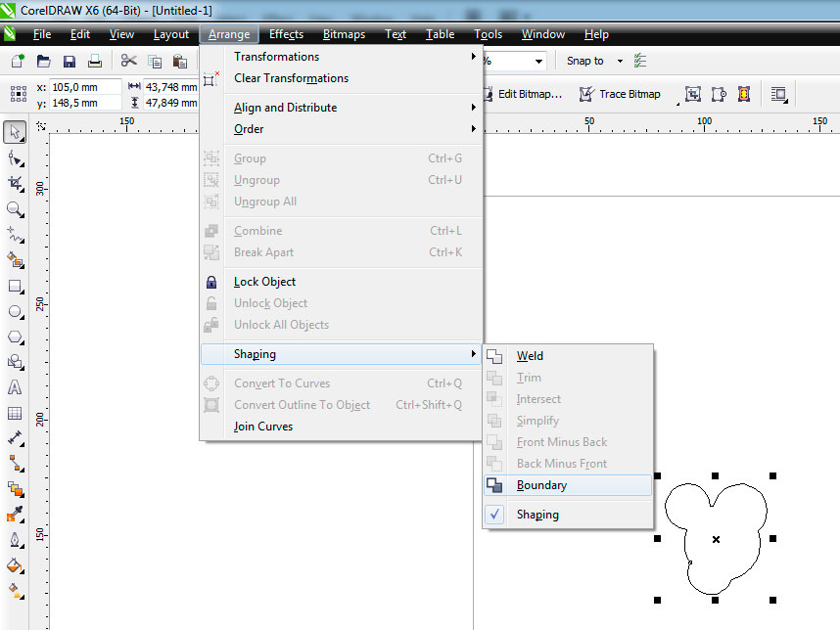
Task: Activate the Polygon tool
Action: [15, 337]
